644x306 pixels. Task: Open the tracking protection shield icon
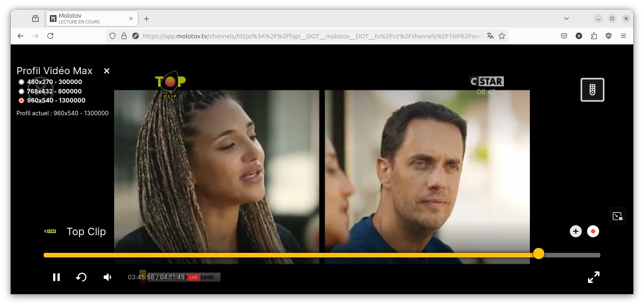tap(112, 36)
